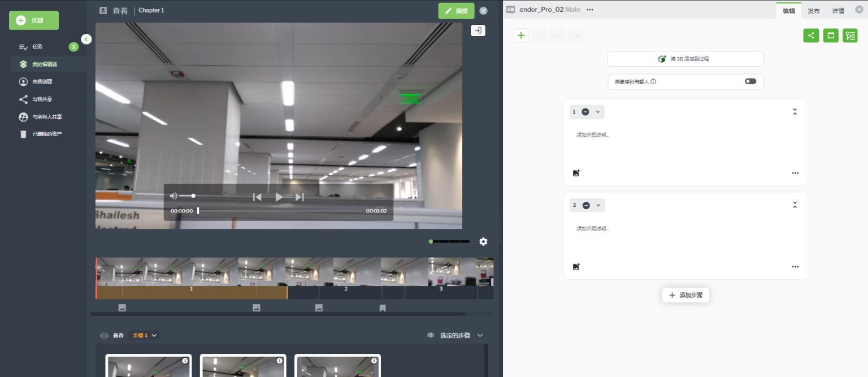
Task: Click the download icon beside 查看 title
Action: [x=103, y=10]
